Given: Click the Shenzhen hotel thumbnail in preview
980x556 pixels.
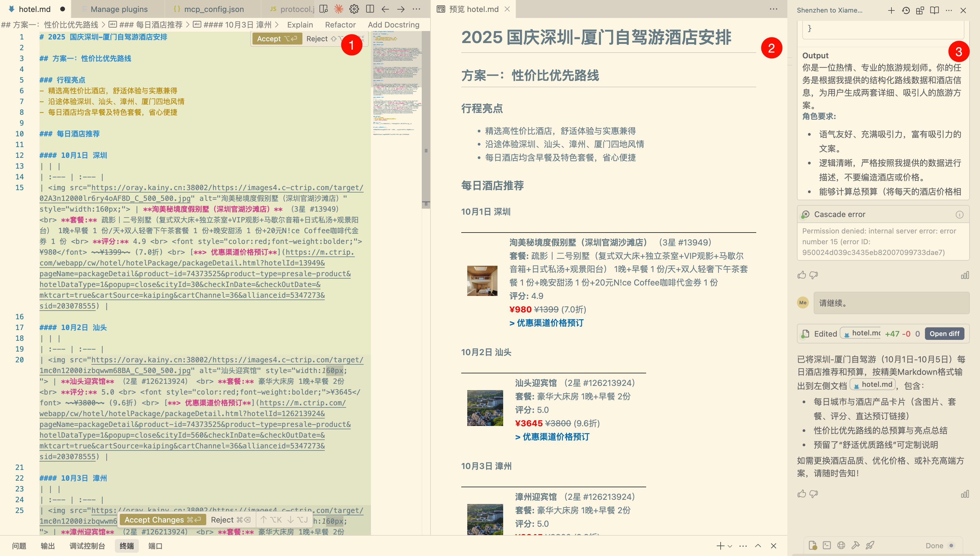Looking at the screenshot, I should click(x=482, y=281).
